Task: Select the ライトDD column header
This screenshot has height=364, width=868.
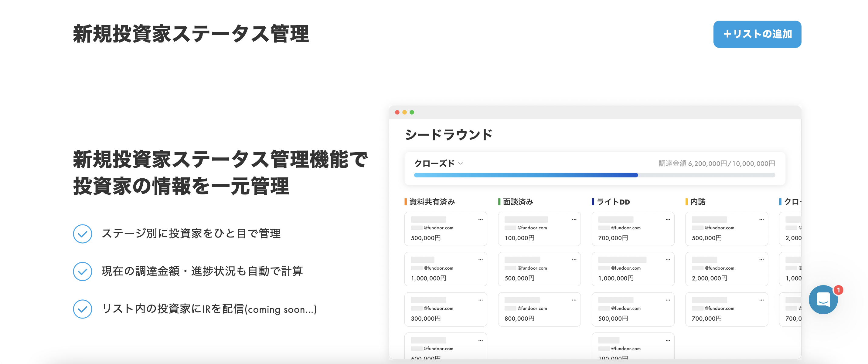Action: (x=613, y=202)
